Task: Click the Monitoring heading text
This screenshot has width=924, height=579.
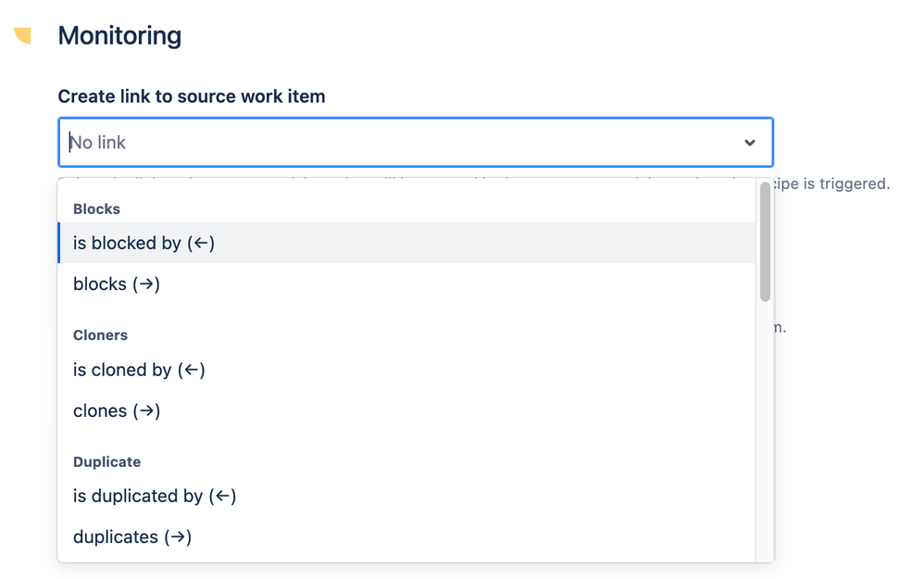Action: 119,35
